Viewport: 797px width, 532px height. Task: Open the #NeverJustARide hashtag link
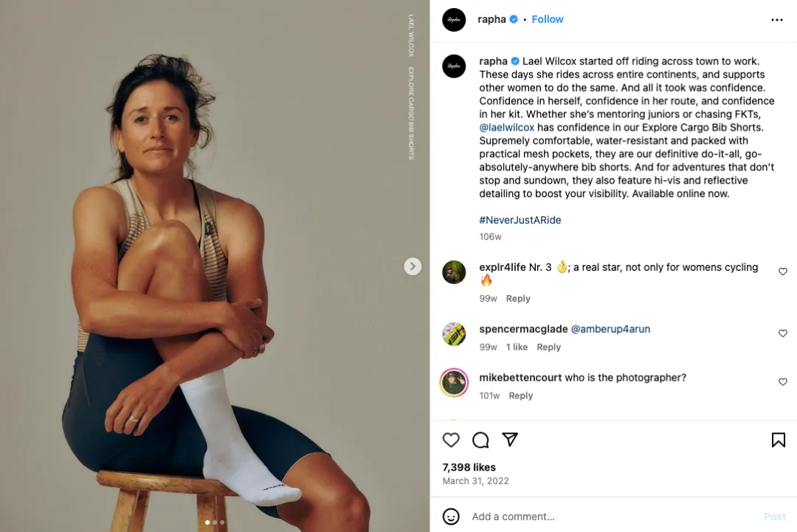pos(520,220)
